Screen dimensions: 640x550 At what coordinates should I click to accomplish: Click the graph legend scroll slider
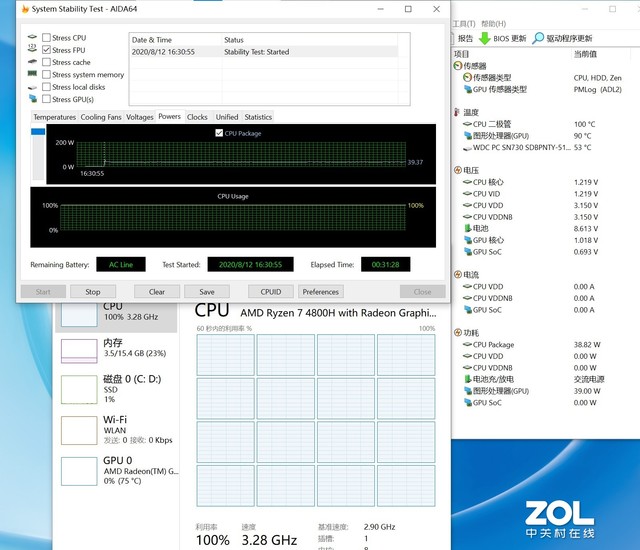pyautogui.click(x=38, y=131)
